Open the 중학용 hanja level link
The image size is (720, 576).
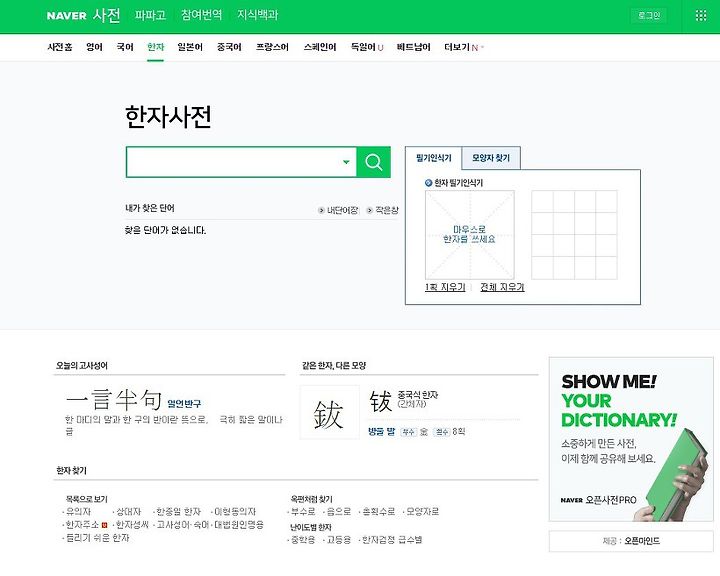[303, 540]
